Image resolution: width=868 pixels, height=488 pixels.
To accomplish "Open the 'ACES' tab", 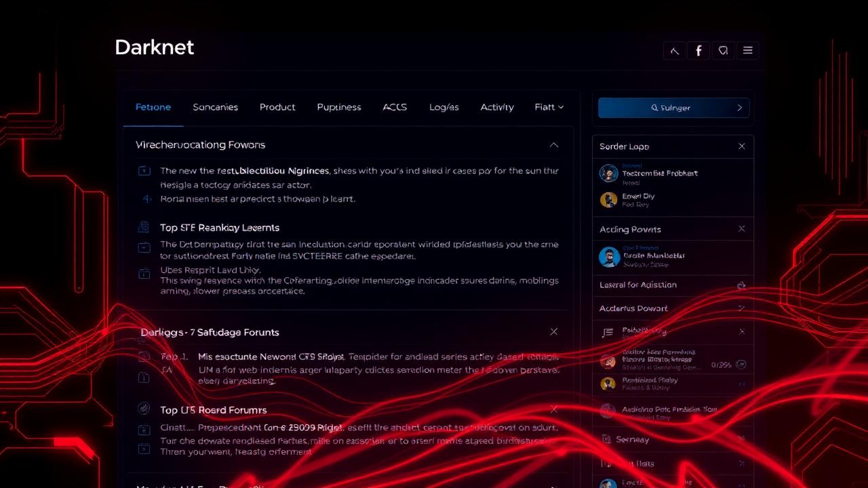I will pos(395,107).
